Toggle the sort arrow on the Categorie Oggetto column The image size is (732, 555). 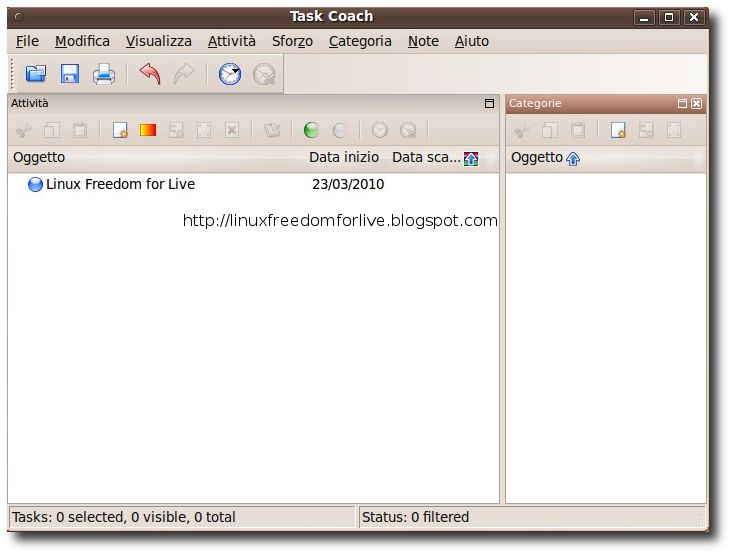pyautogui.click(x=573, y=159)
